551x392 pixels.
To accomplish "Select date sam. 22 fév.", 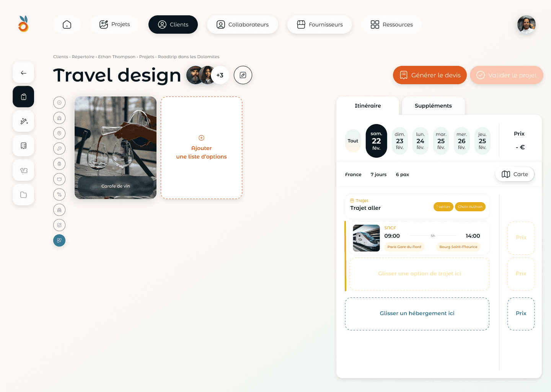I will click(x=377, y=141).
